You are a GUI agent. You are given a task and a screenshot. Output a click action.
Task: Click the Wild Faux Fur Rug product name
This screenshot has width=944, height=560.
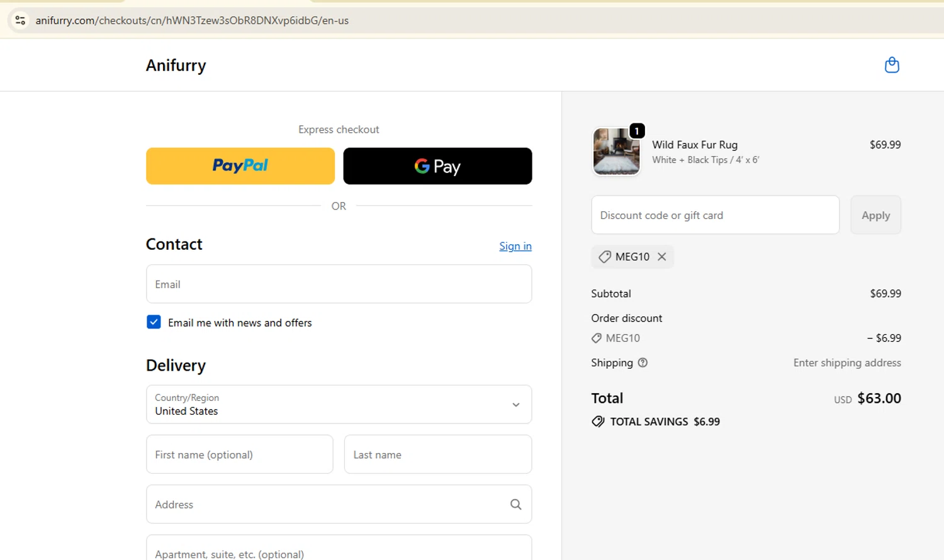pyautogui.click(x=695, y=145)
